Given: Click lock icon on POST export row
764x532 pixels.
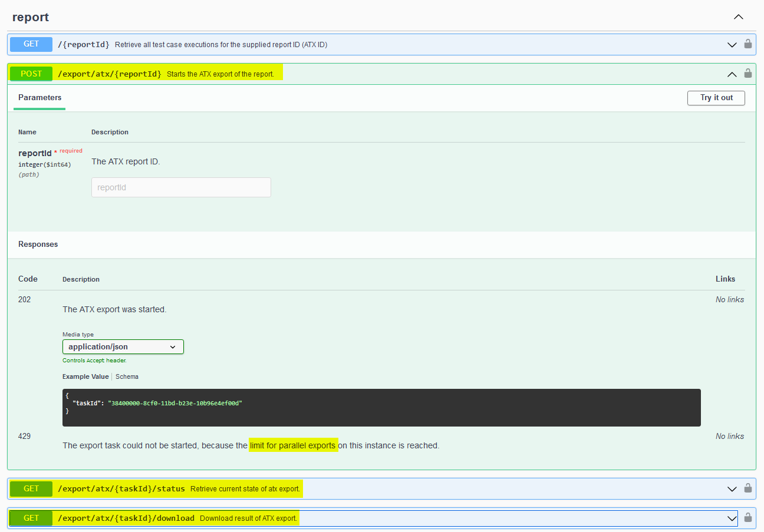Looking at the screenshot, I should tap(747, 74).
